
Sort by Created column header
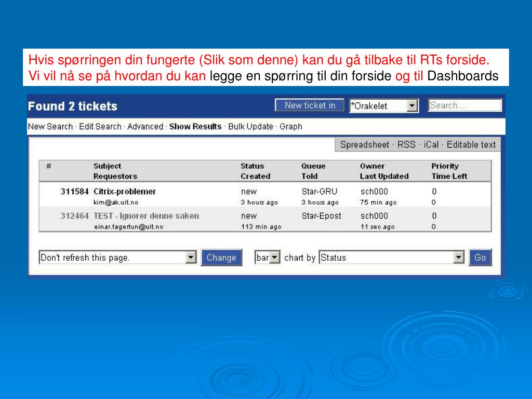click(256, 176)
